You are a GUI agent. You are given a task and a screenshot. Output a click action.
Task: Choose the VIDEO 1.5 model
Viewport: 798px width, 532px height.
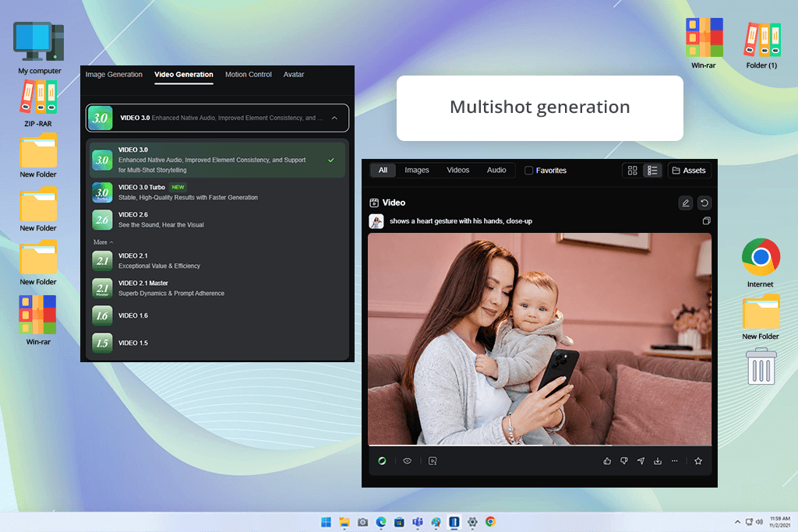[x=217, y=344]
